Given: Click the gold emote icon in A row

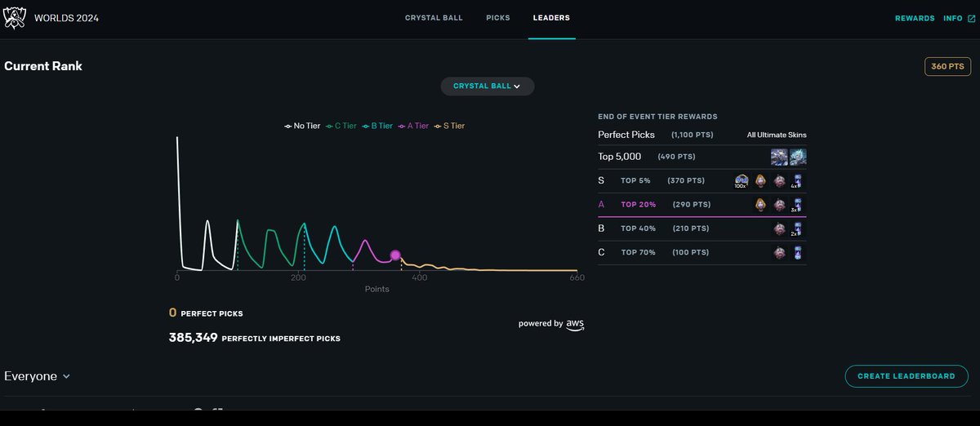Looking at the screenshot, I should tap(760, 205).
